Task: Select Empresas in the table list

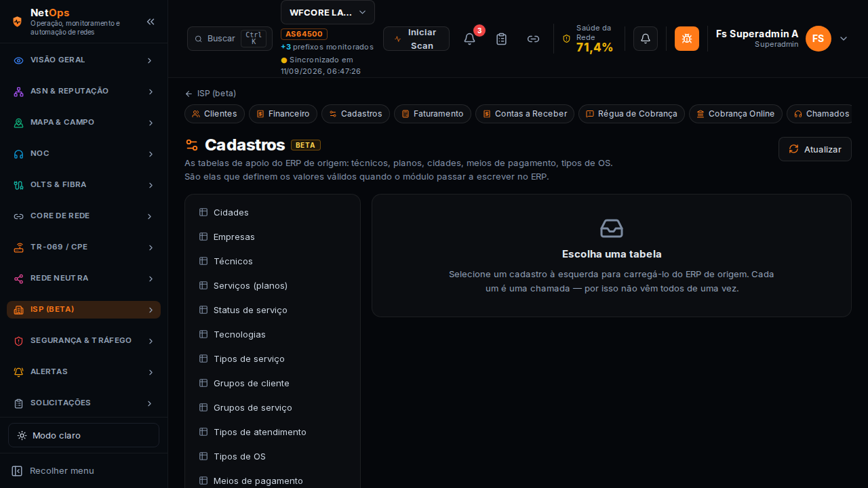Action: tap(273, 237)
